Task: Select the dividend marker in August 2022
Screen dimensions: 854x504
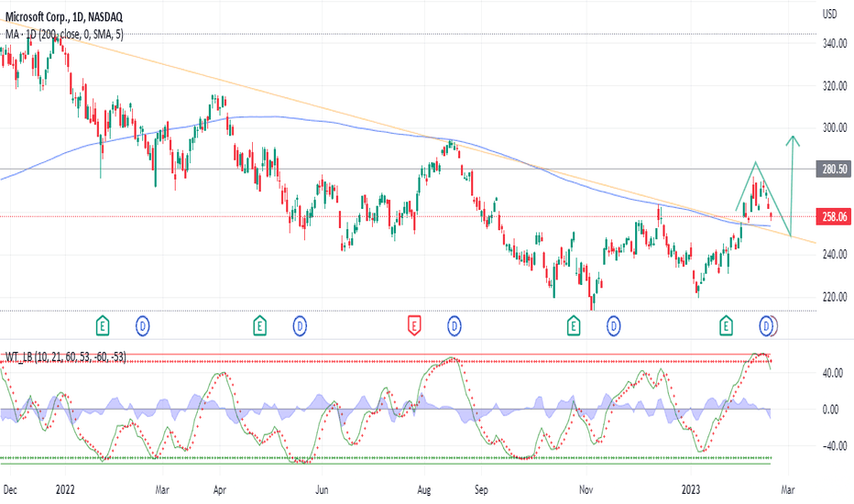Action: click(x=454, y=326)
